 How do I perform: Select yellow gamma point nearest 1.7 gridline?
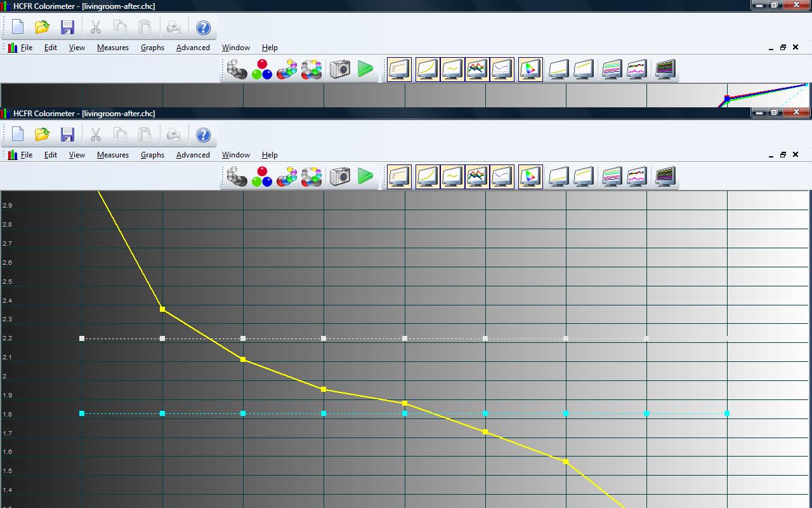[485, 432]
